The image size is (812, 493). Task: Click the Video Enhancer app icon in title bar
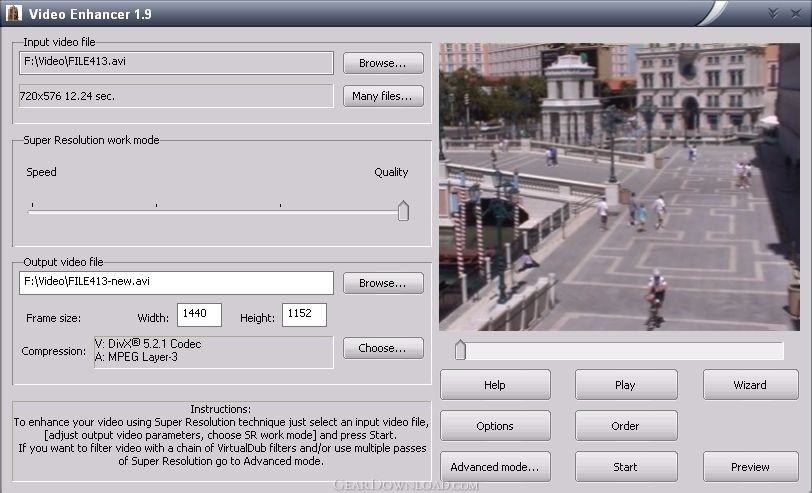tap(13, 13)
